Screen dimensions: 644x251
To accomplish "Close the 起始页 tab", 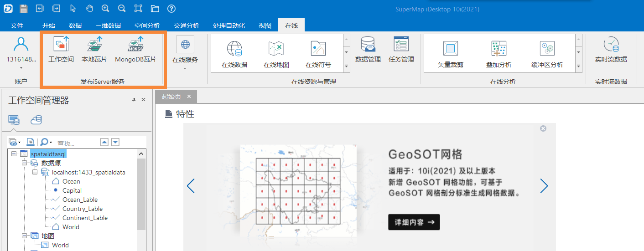I will pos(189,97).
